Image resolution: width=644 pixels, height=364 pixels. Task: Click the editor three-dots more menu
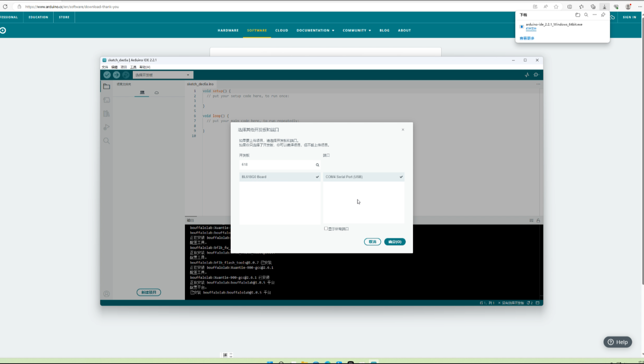point(538,84)
